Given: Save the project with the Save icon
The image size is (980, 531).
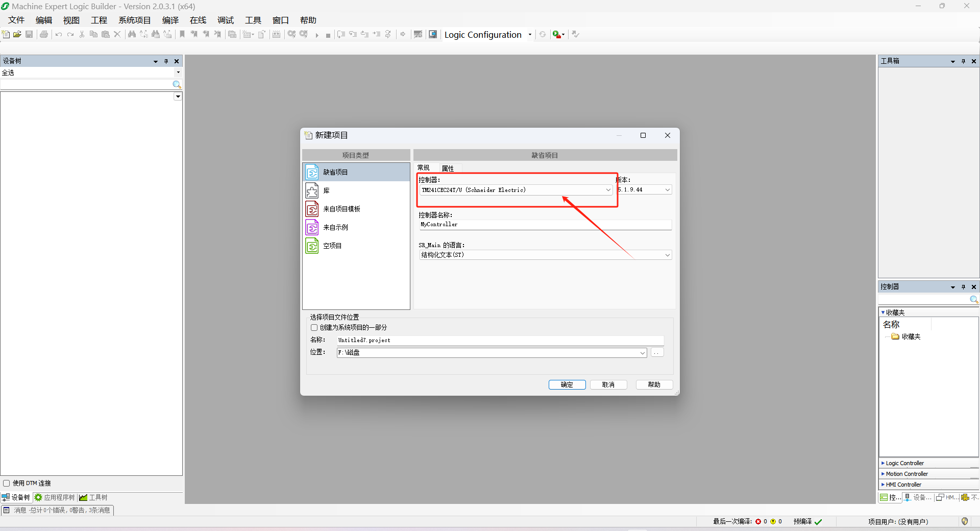Looking at the screenshot, I should [x=29, y=34].
